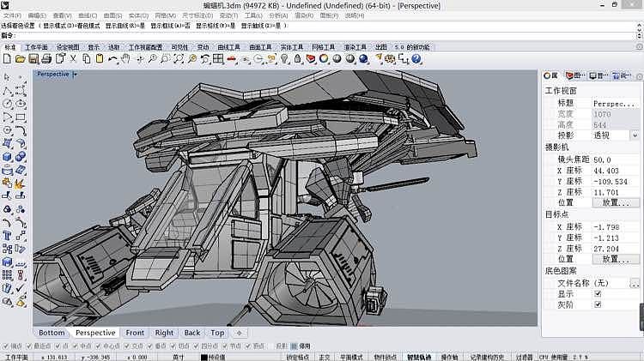
Task: Click the New file icon
Action: [x=7, y=58]
